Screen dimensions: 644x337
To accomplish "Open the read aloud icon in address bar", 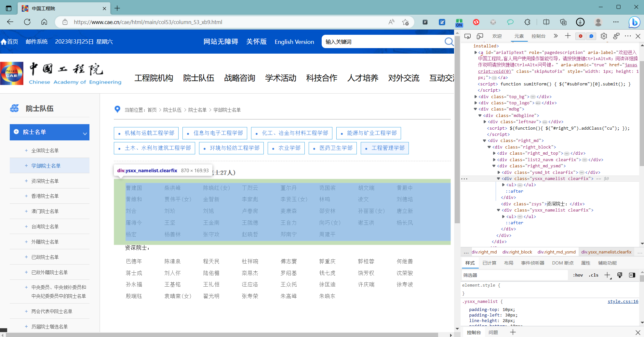I will tap(391, 22).
